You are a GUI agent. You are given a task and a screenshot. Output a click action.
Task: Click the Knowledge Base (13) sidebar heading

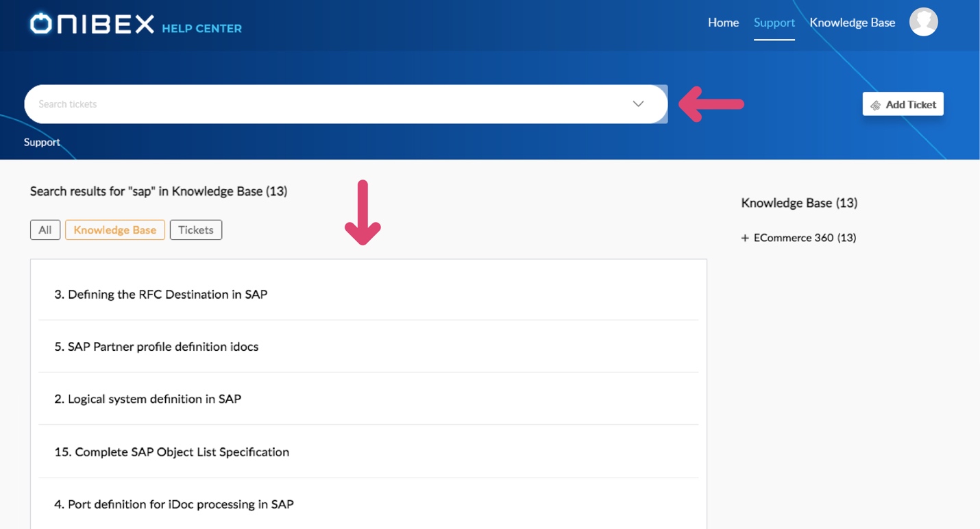799,203
